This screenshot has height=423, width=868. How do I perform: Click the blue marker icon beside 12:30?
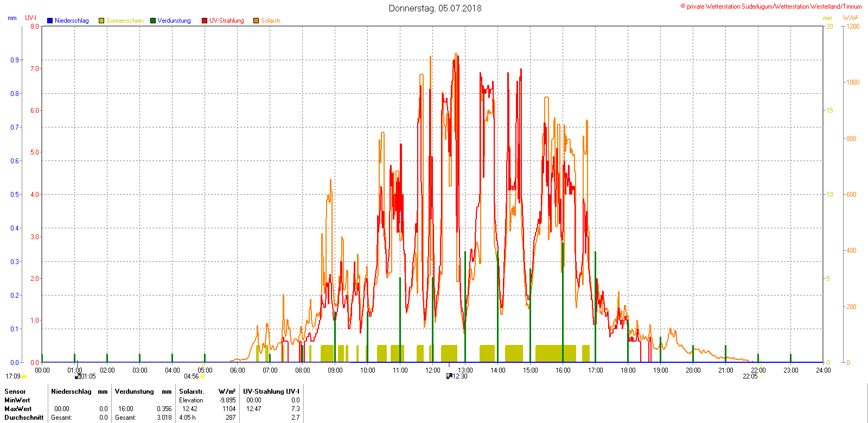(449, 376)
